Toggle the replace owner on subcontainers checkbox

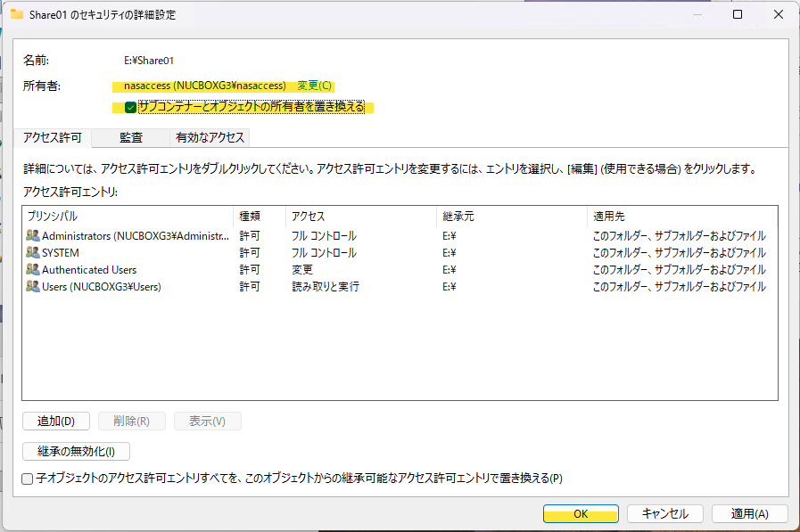coord(131,108)
